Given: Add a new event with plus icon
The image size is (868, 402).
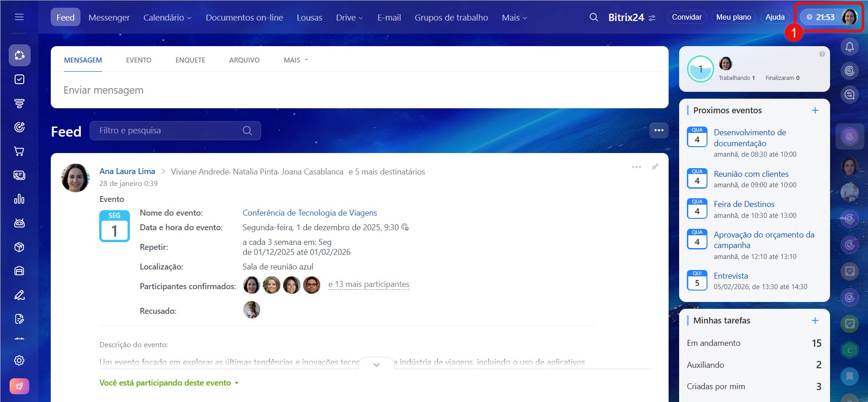Looking at the screenshot, I should coord(814,111).
